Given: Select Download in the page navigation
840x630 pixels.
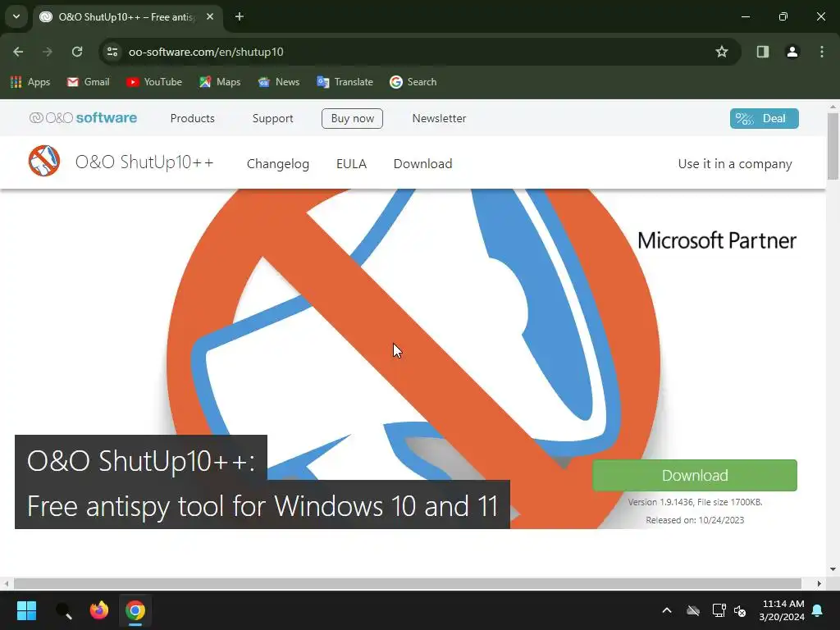Looking at the screenshot, I should [422, 163].
